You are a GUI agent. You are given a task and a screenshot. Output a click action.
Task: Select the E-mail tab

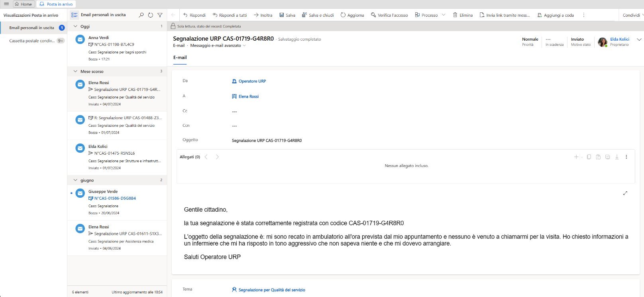click(x=180, y=57)
